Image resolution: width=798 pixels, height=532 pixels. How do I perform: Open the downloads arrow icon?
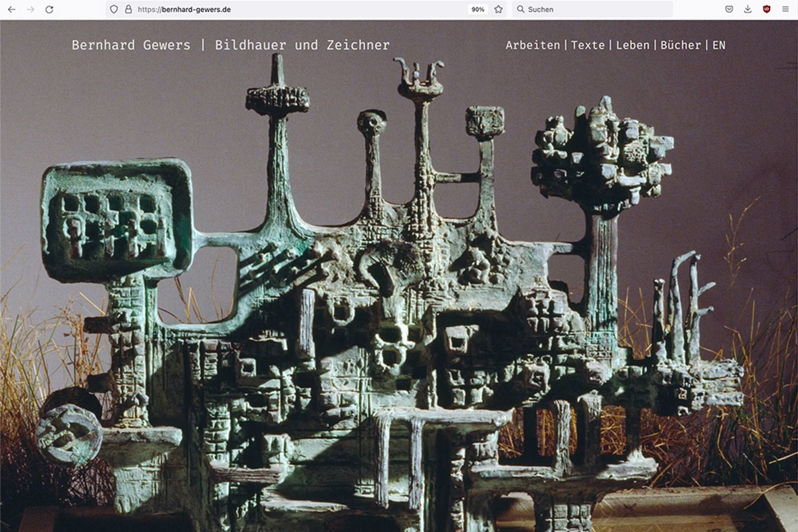click(747, 9)
